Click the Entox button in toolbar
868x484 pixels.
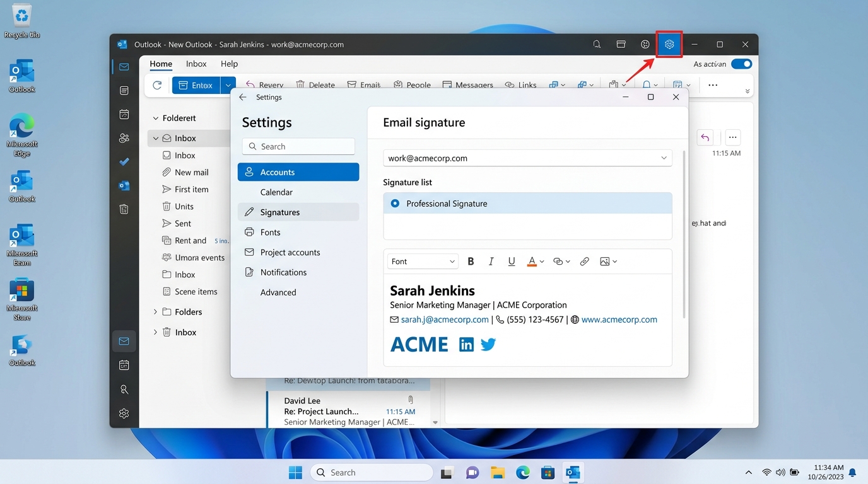click(x=196, y=85)
